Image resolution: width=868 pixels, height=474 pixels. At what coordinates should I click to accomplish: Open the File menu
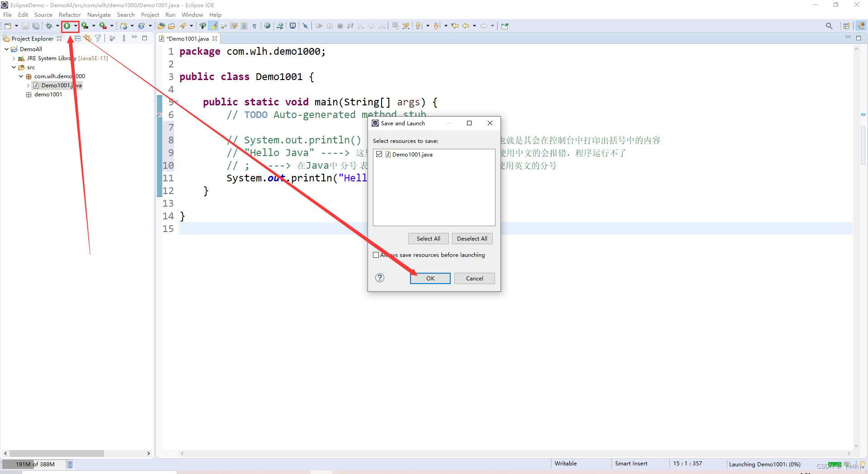[8, 14]
